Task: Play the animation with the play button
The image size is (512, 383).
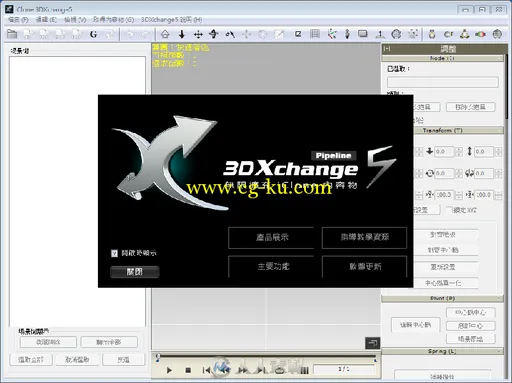Action: (169, 370)
